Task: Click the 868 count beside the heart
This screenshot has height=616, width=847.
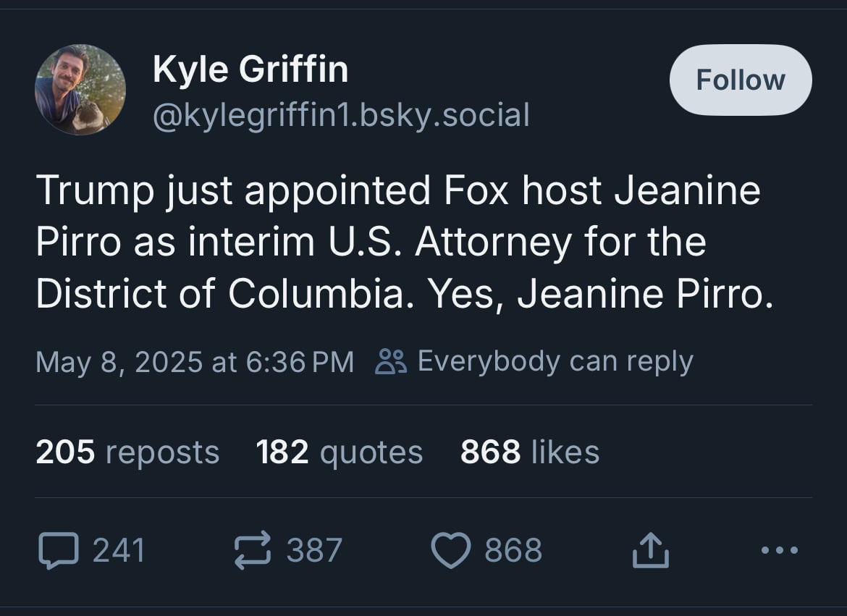Action: click(x=513, y=550)
